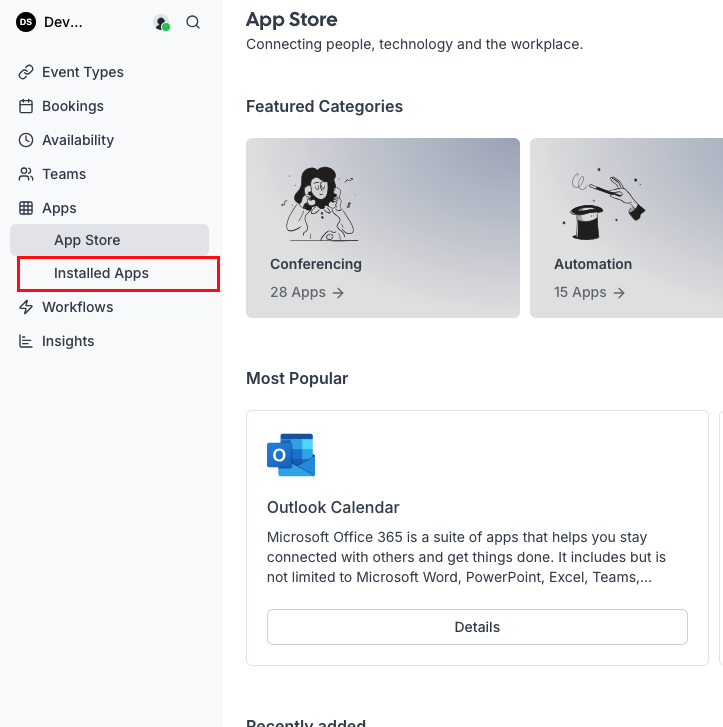The width and height of the screenshot is (723, 727).
Task: Open the 28 Apps conferencing link
Action: coord(307,292)
